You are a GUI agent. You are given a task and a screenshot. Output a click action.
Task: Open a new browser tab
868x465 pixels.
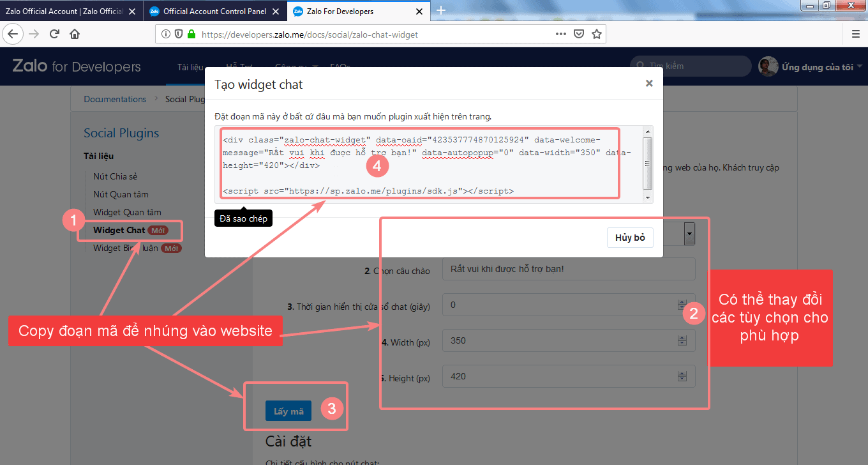click(x=440, y=10)
